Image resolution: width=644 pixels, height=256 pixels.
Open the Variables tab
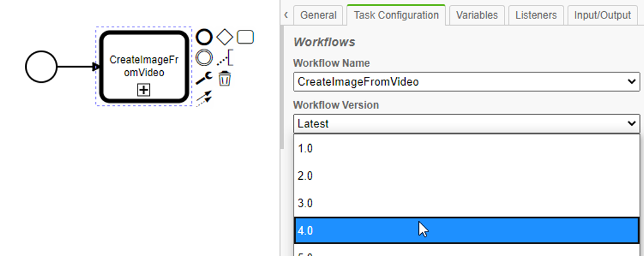(x=477, y=15)
